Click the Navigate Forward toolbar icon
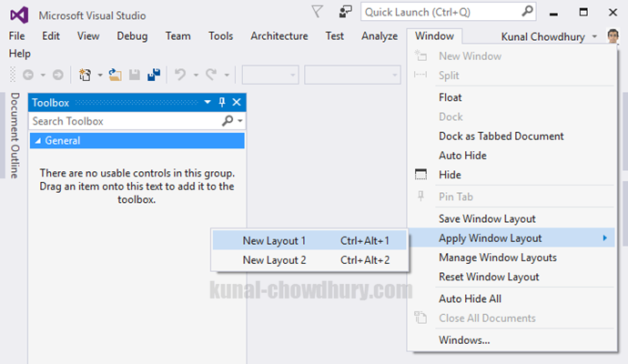628x364 pixels. click(58, 75)
